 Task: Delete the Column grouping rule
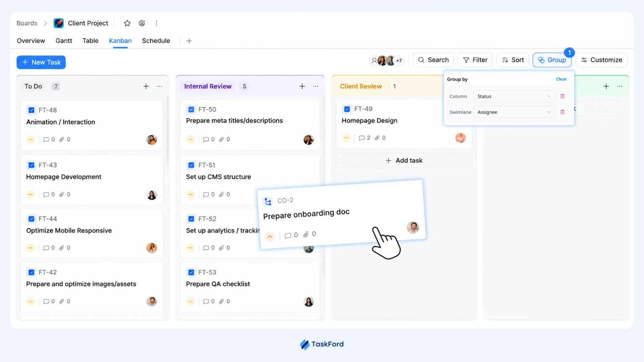point(563,96)
